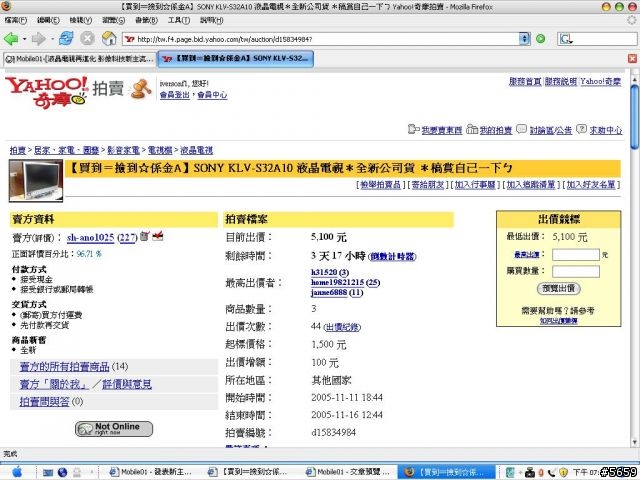This screenshot has width=640, height=480.
Task: Open the back-history dropdown arrow
Action: point(25,39)
